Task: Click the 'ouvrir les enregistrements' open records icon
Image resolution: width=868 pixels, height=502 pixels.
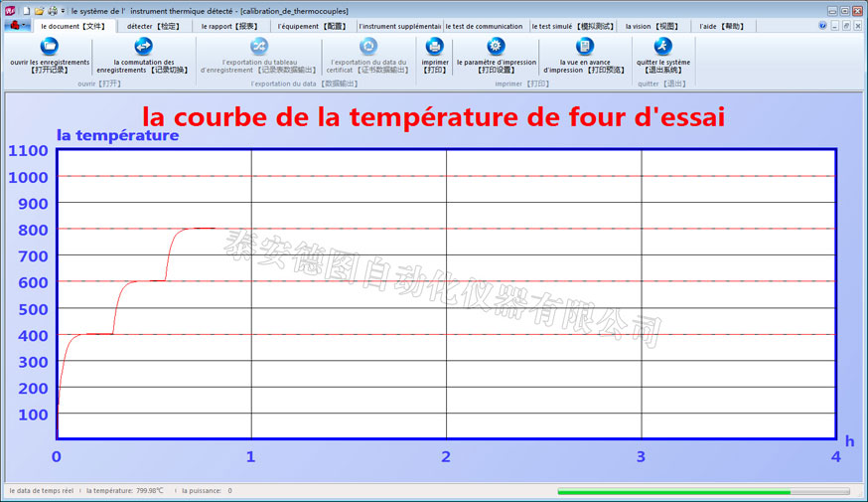Action: (x=49, y=46)
